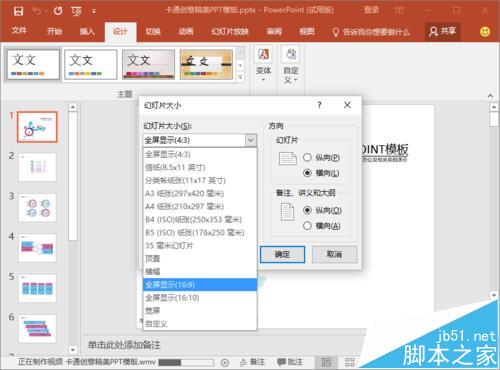
Task: Open the 文件 menu
Action: coord(19,31)
